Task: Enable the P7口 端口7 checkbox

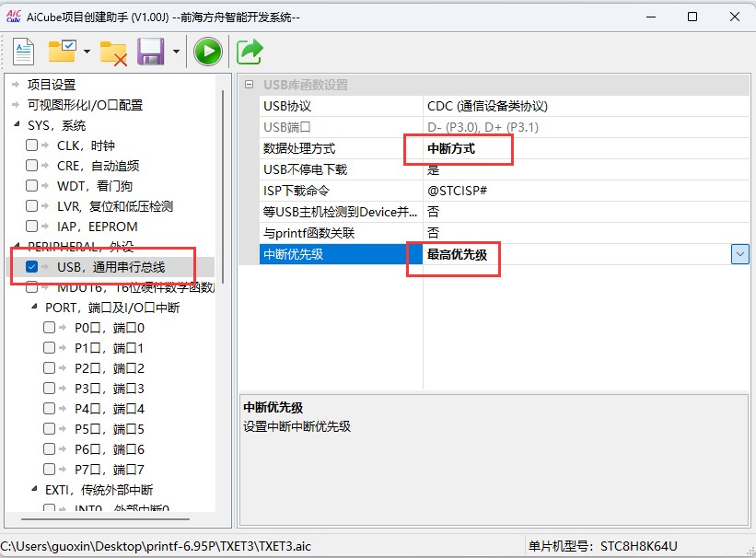Action: [49, 470]
